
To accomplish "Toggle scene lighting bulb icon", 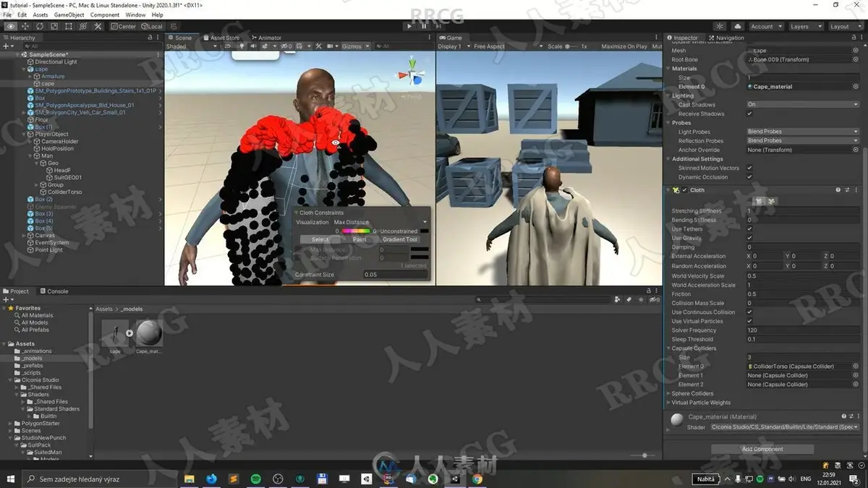I will (243, 46).
